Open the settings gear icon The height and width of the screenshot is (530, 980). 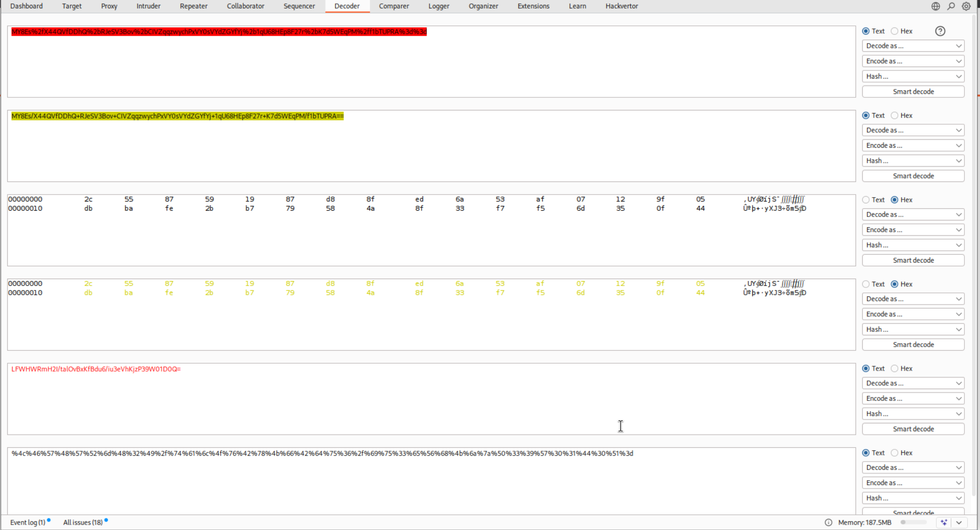point(966,6)
